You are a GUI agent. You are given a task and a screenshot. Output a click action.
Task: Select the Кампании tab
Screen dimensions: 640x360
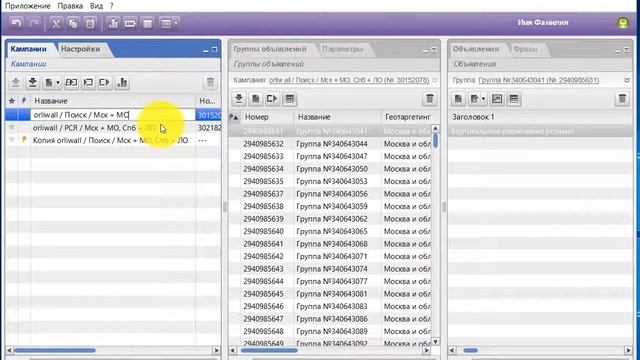(x=29, y=49)
